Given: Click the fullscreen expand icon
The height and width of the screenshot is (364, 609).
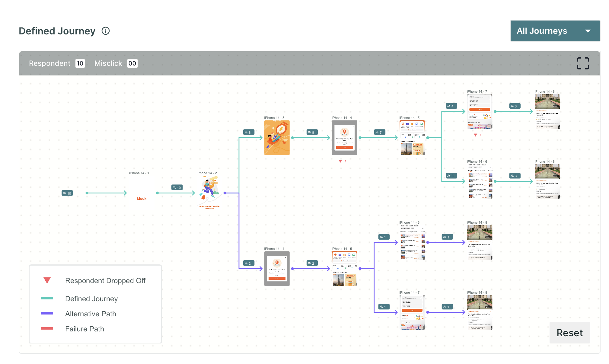Looking at the screenshot, I should point(583,63).
